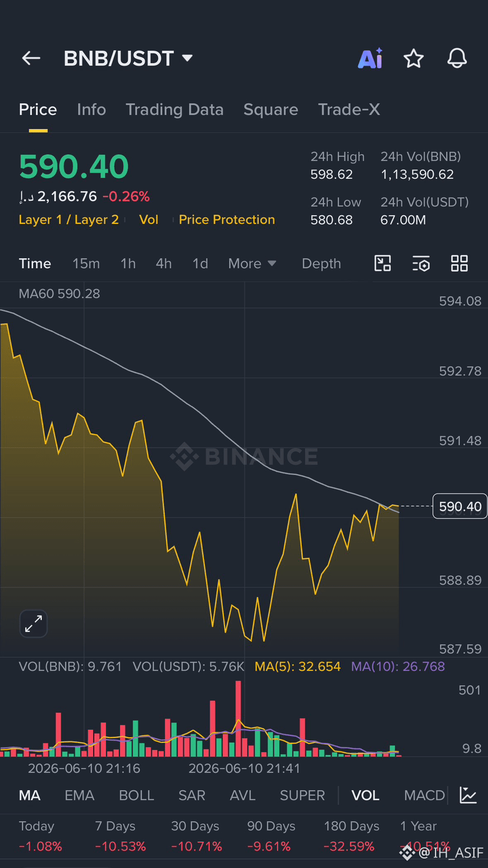Toggle the SUPER indicator
Image resolution: width=488 pixels, height=868 pixels.
coord(302,795)
